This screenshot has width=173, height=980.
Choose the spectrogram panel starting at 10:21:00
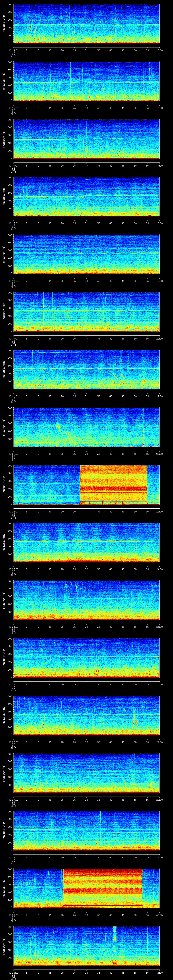click(87, 427)
